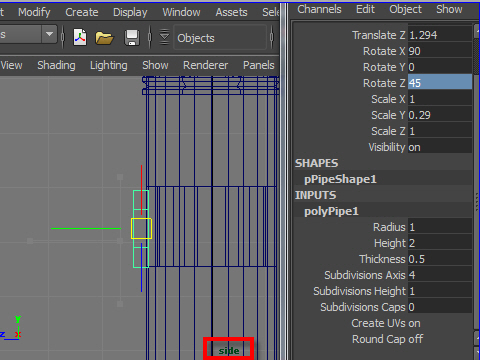Open the viewport Panels menu
Image resolution: width=480 pixels, height=360 pixels.
point(259,65)
